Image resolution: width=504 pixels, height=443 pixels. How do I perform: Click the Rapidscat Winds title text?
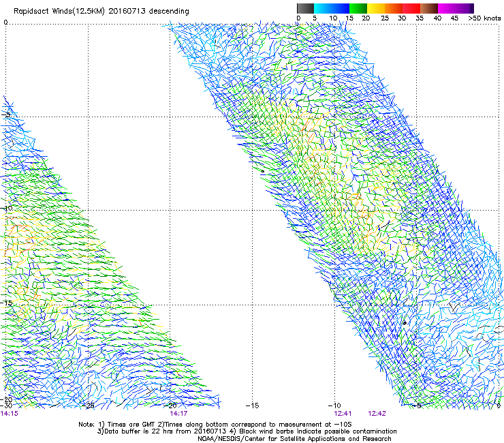101,11
